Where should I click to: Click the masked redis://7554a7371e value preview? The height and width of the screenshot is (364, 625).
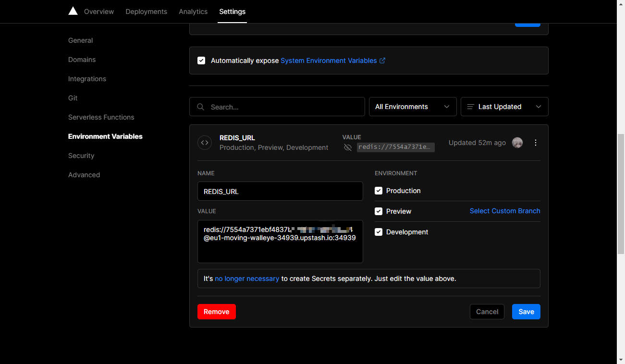pyautogui.click(x=396, y=147)
